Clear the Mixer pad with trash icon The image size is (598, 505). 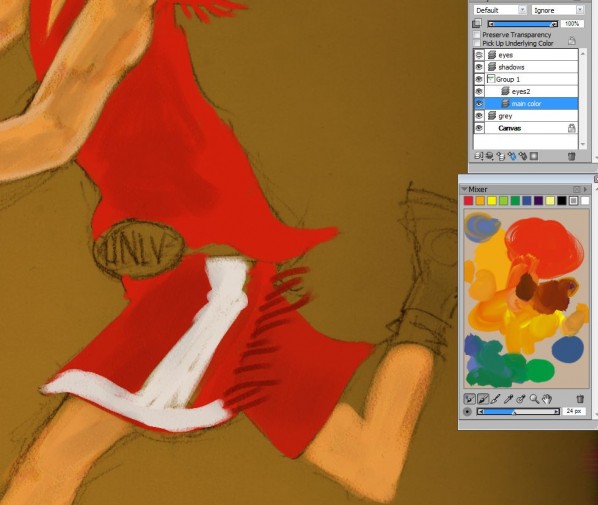pos(580,399)
